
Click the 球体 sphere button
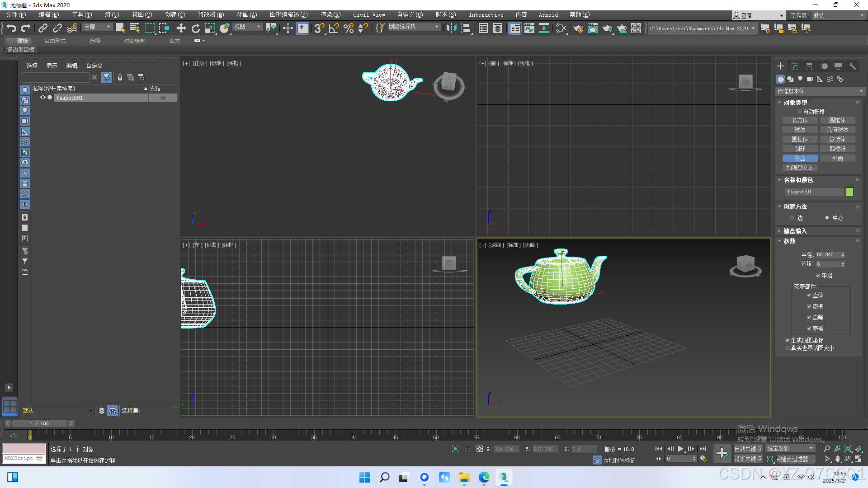(800, 130)
